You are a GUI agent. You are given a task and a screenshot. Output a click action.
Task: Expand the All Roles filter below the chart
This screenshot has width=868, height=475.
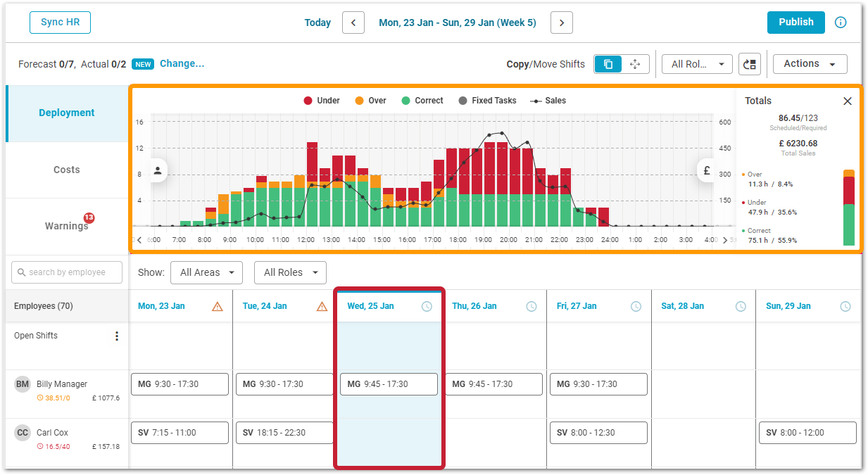291,272
